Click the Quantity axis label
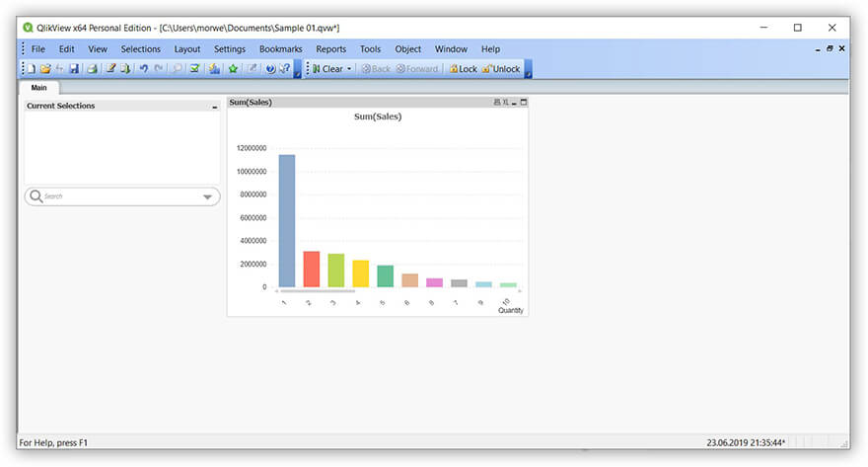This screenshot has width=868, height=467. point(510,310)
